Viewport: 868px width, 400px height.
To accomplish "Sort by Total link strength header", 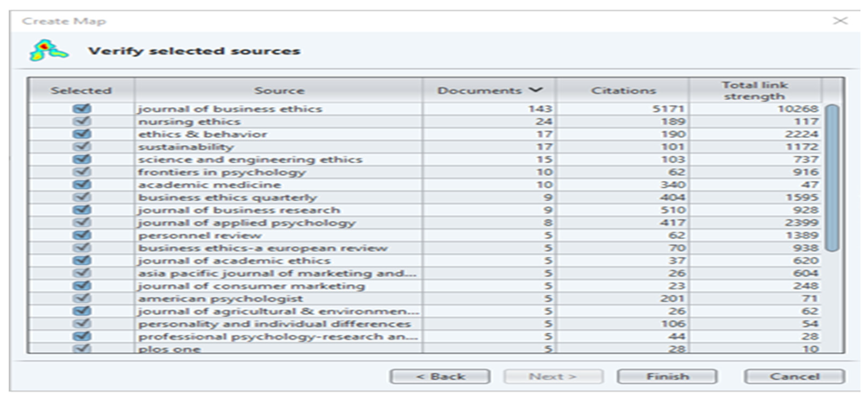I will click(x=754, y=91).
